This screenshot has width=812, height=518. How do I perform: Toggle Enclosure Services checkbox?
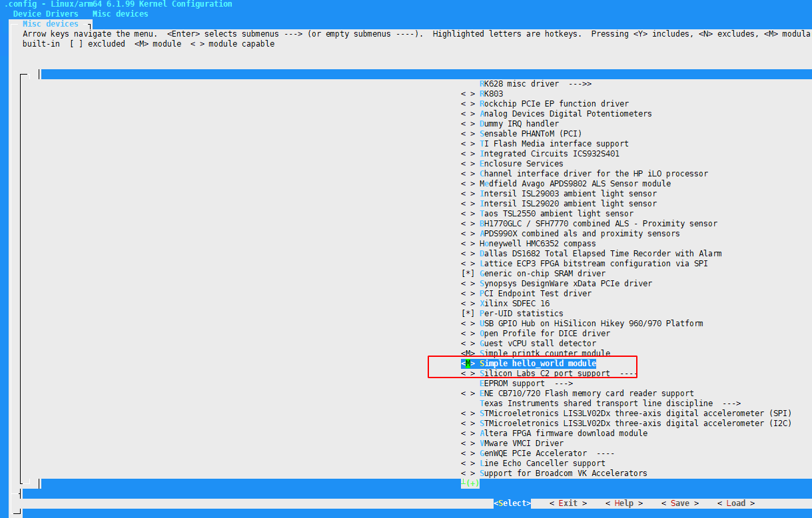(x=468, y=164)
